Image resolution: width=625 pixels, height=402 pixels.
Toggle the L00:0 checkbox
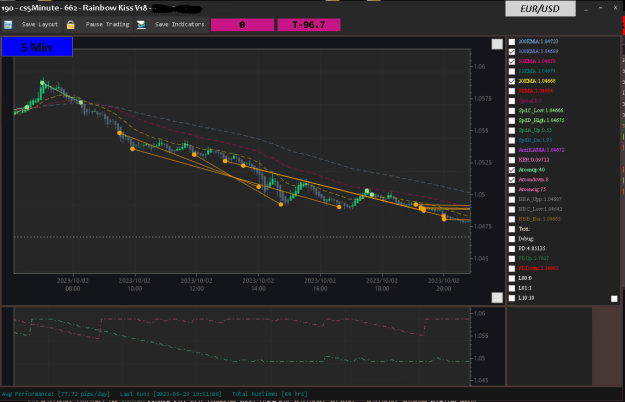pyautogui.click(x=512, y=278)
